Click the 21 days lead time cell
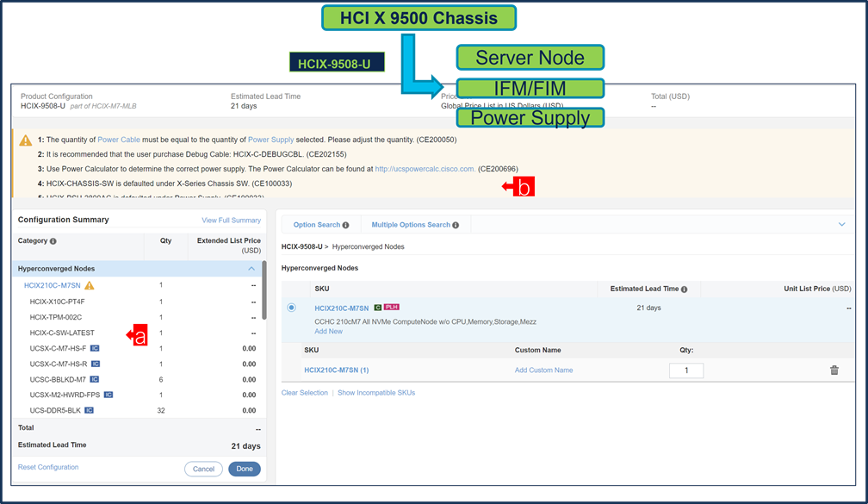This screenshot has height=504, width=868. pos(648,308)
